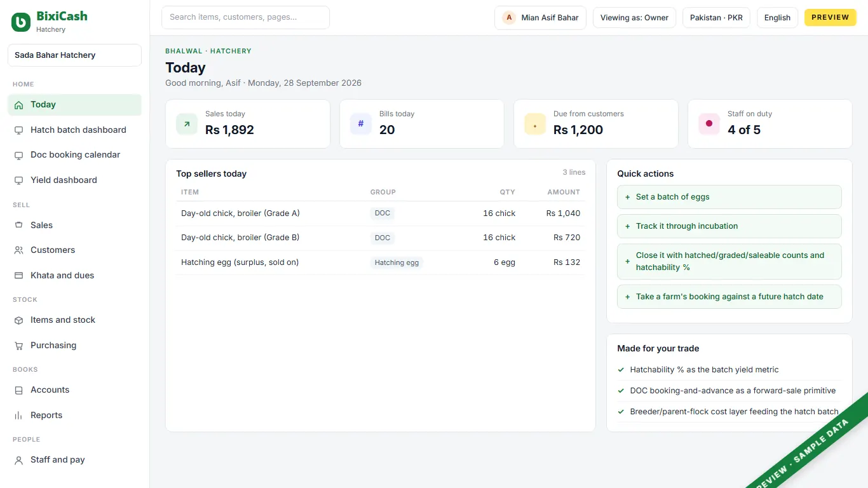This screenshot has width=868, height=488.
Task: Click Close it with hatched/graded/saleable counts action
Action: pyautogui.click(x=729, y=261)
